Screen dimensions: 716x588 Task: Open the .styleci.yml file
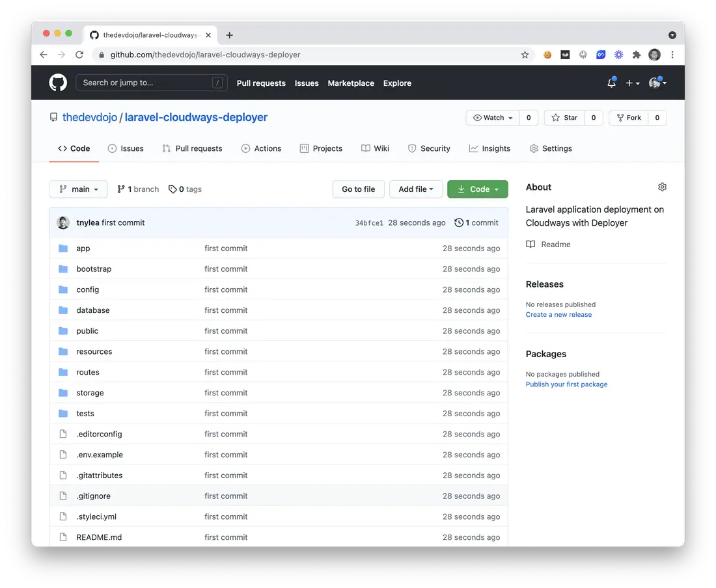coord(96,517)
